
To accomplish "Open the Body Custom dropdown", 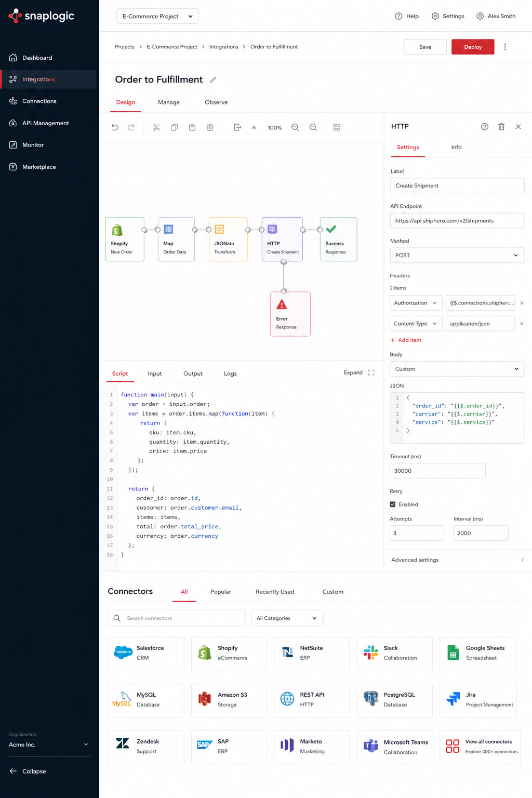I will (x=457, y=369).
